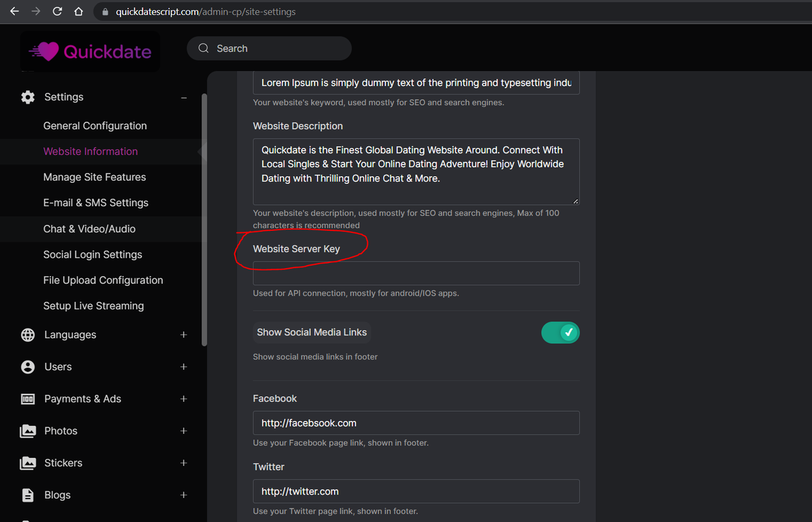Open the Blogs menu

57,495
